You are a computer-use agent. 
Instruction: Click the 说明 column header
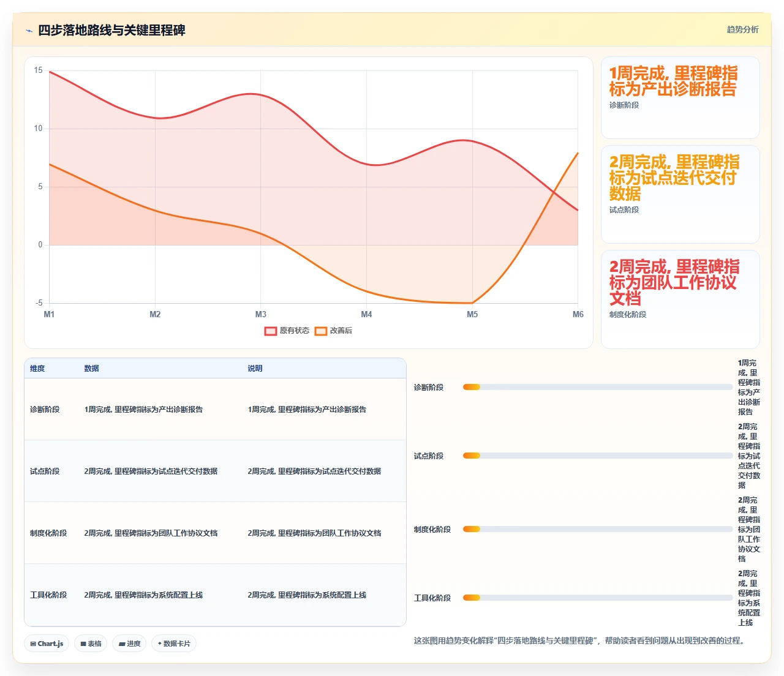click(x=255, y=369)
